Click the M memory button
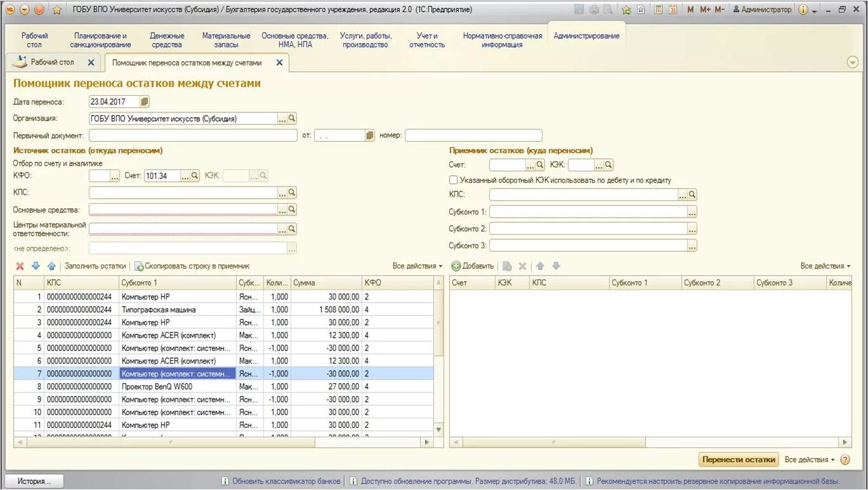868x490 pixels. tap(690, 10)
